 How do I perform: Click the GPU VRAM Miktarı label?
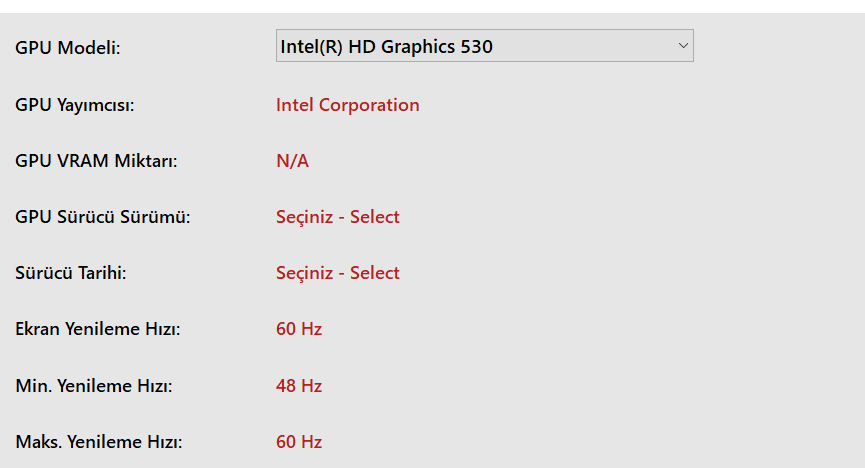(96, 161)
